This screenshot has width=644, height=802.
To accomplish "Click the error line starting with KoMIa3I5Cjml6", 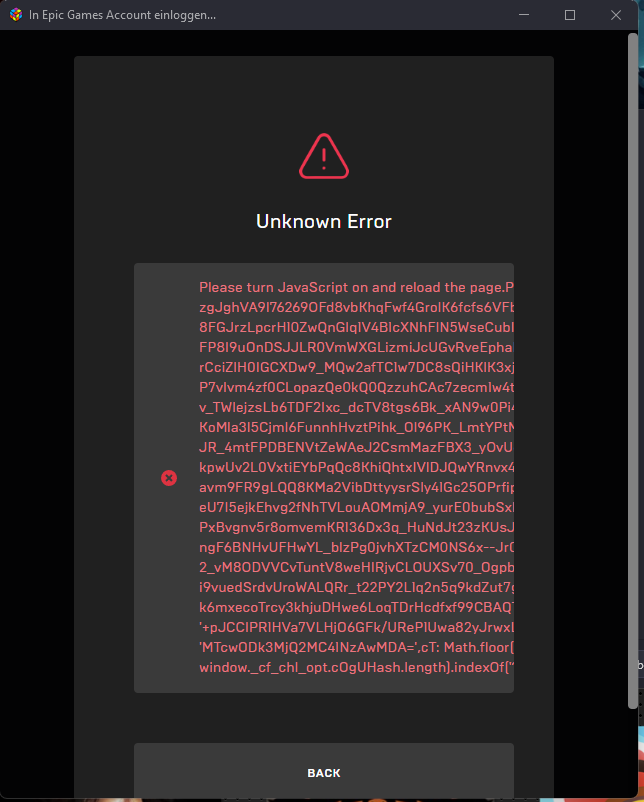I will 357,427.
